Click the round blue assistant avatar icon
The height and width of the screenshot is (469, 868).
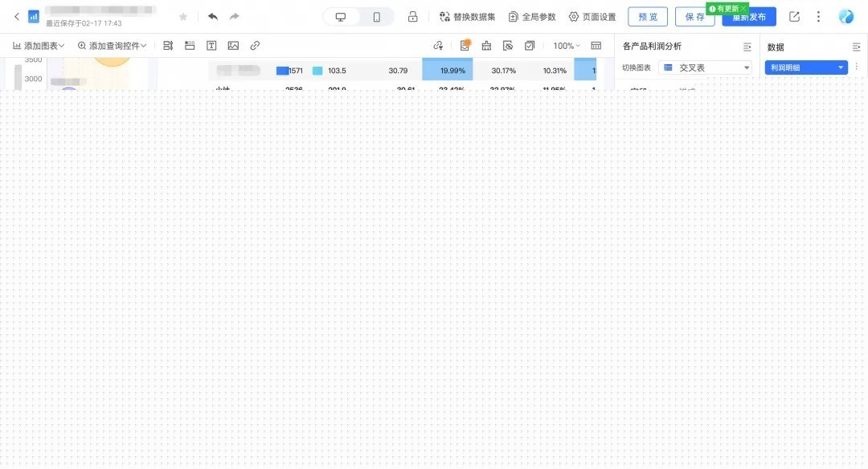tap(845, 17)
